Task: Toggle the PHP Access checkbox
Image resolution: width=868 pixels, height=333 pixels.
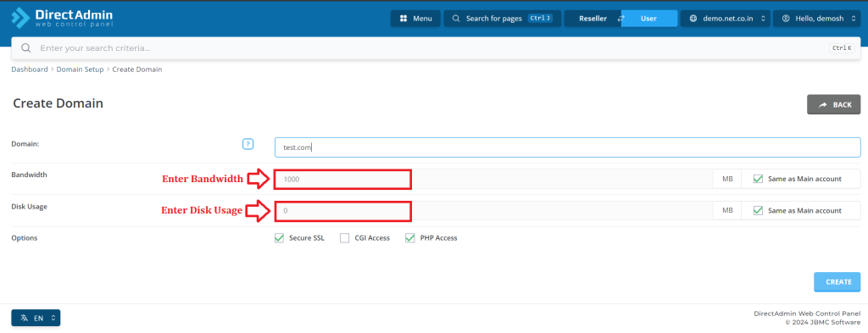Action: pyautogui.click(x=409, y=238)
